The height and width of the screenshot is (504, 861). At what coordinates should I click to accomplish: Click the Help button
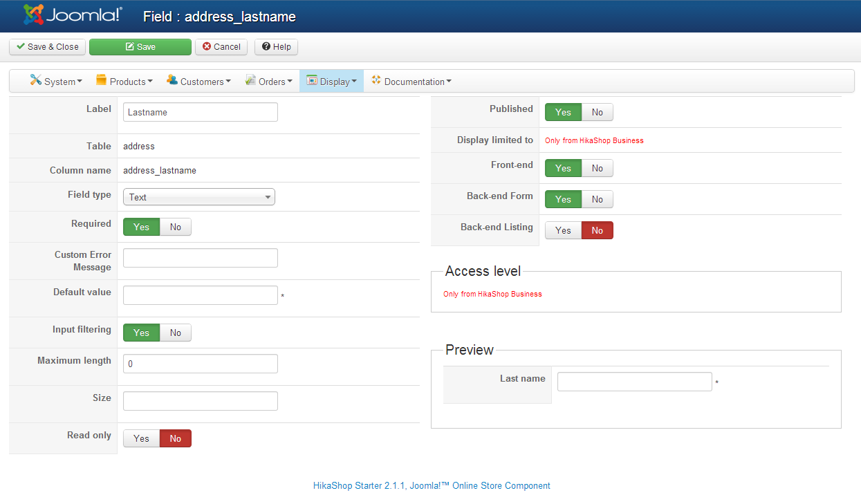coord(276,47)
